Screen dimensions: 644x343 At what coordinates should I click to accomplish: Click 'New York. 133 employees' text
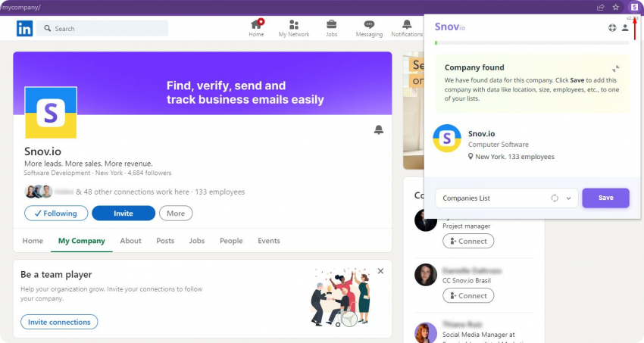(514, 157)
